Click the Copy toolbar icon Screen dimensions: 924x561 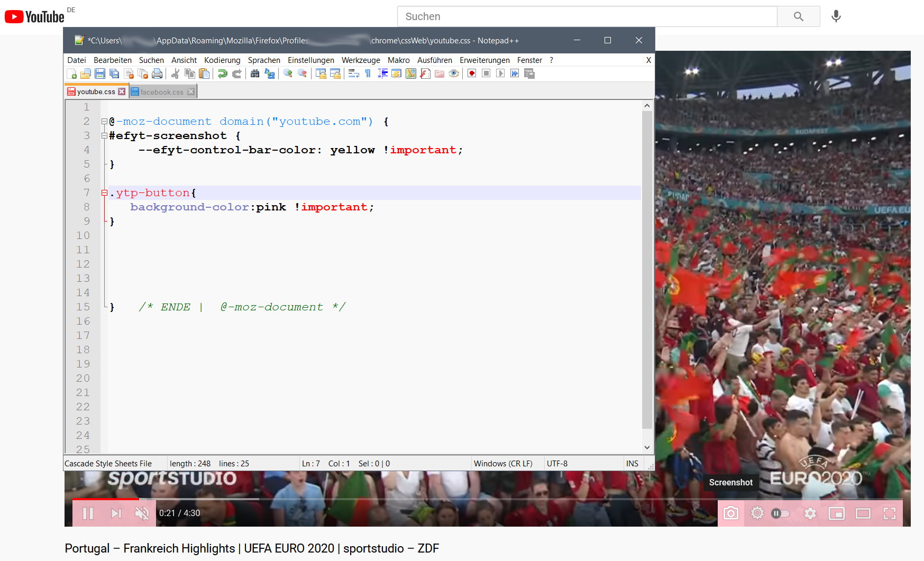(190, 73)
